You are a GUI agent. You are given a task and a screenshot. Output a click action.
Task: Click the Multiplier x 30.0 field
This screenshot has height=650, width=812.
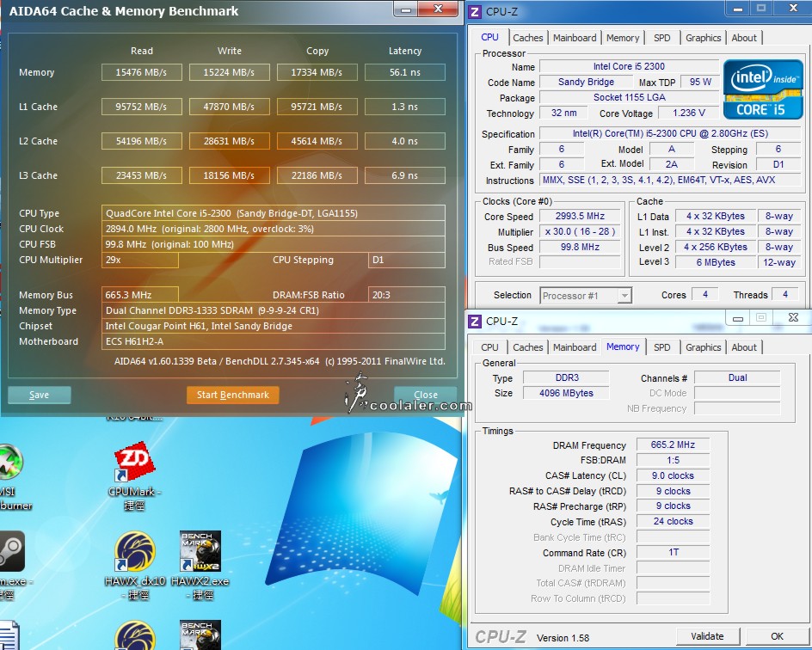click(580, 231)
